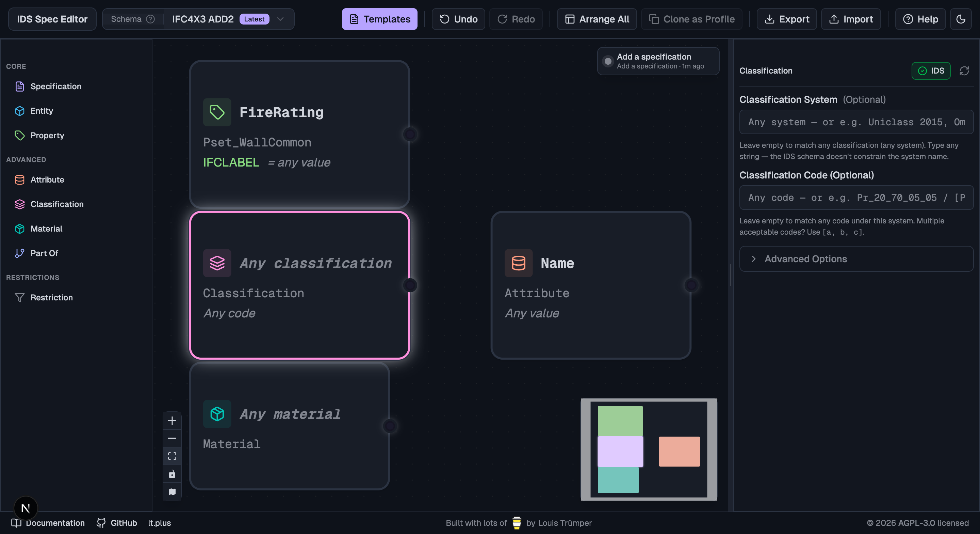Image resolution: width=980 pixels, height=534 pixels.
Task: Switch to light mode via moon icon
Action: click(x=961, y=19)
